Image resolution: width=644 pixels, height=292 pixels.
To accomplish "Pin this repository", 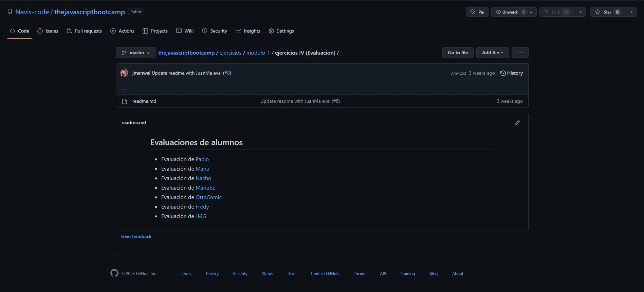I will (477, 12).
